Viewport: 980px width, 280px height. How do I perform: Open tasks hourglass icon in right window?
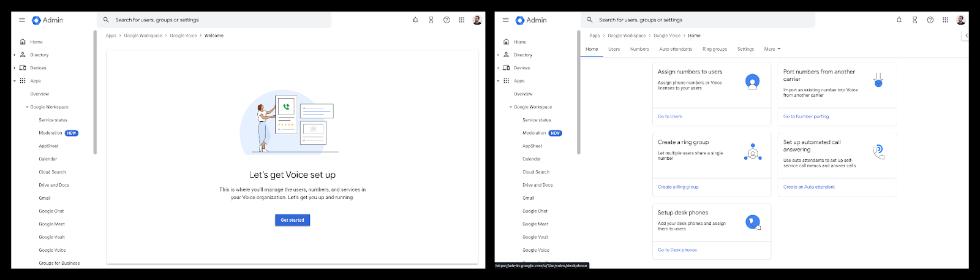pos(915,20)
